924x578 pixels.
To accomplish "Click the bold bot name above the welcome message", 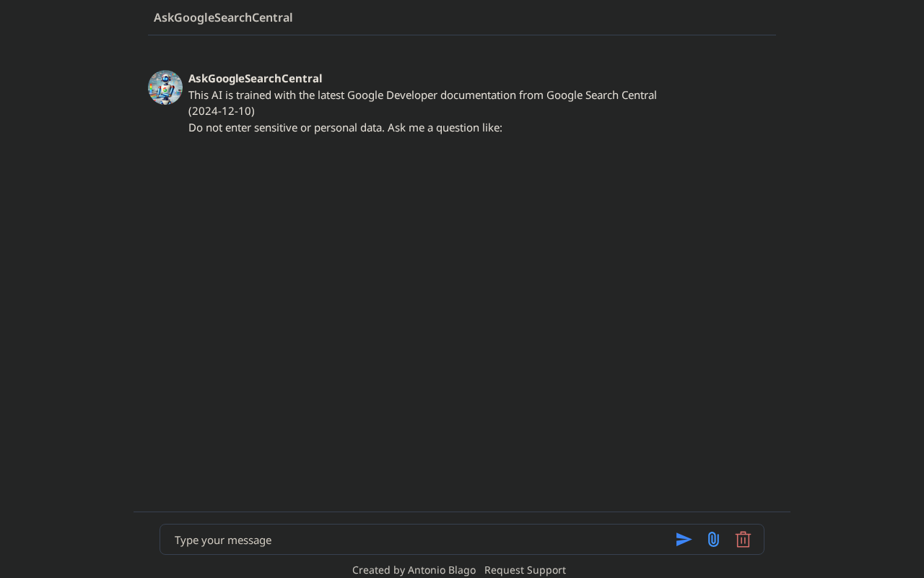I will click(255, 78).
